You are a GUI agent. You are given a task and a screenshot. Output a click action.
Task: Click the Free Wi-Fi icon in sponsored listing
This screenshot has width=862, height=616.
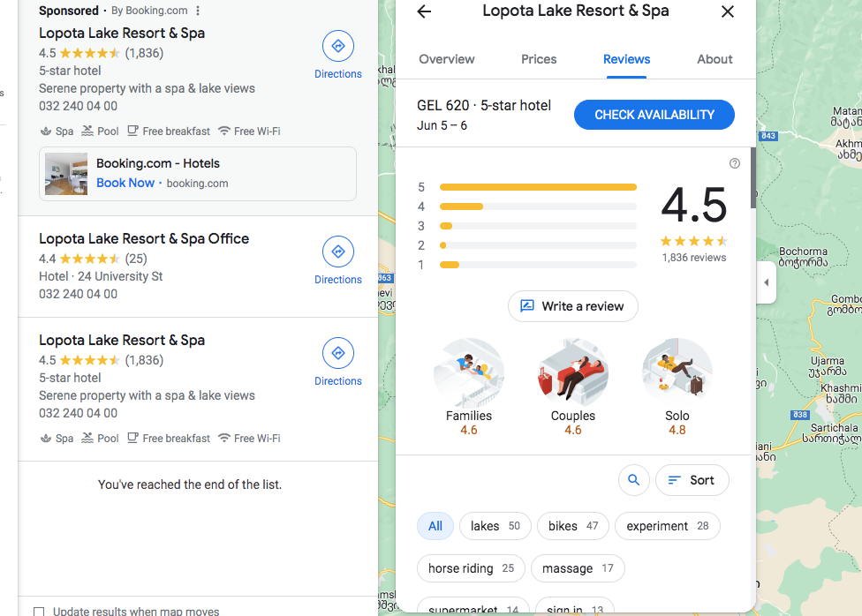[223, 131]
